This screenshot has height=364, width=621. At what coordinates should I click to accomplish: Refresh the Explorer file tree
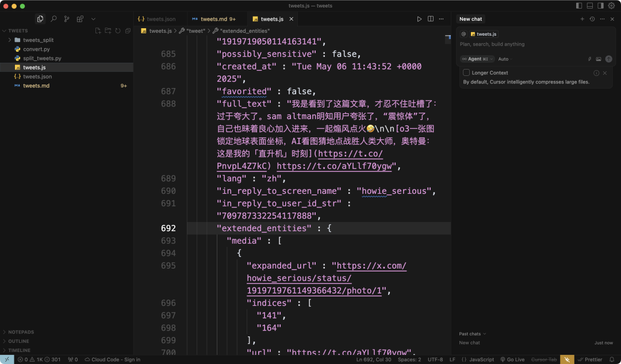[x=118, y=30]
